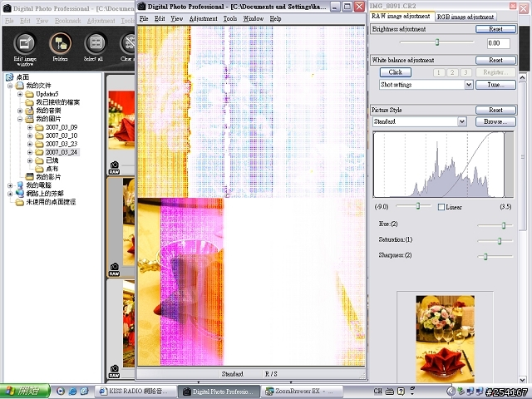Screen dimensions: 532x399
Task: Click the scroll down arrow of the adjustment panel
Action: [x=523, y=380]
